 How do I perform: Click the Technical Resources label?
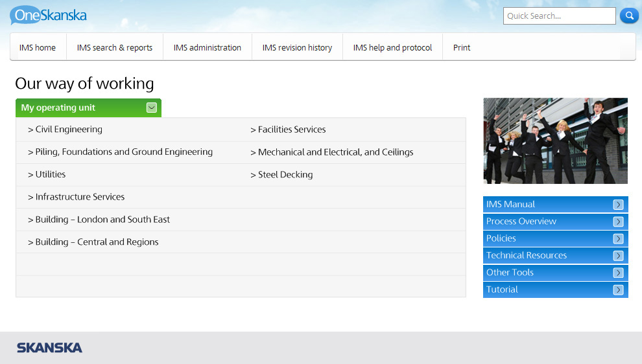[527, 255]
